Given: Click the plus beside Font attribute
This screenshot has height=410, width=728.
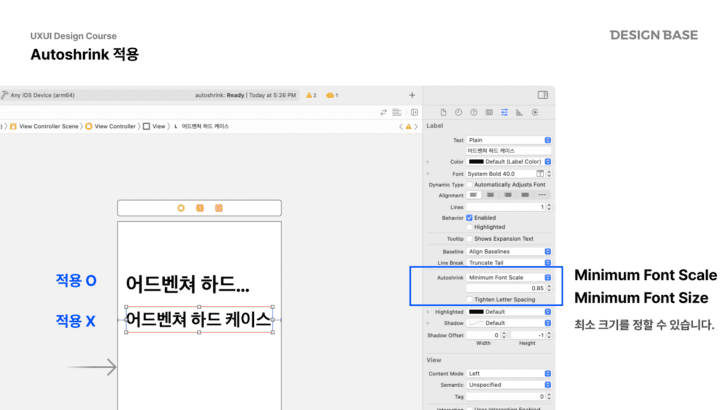Looking at the screenshot, I should pos(428,174).
